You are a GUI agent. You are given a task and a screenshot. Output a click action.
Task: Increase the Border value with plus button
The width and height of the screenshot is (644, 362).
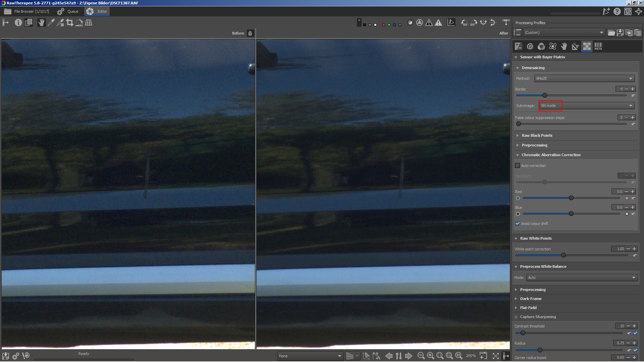tap(633, 89)
